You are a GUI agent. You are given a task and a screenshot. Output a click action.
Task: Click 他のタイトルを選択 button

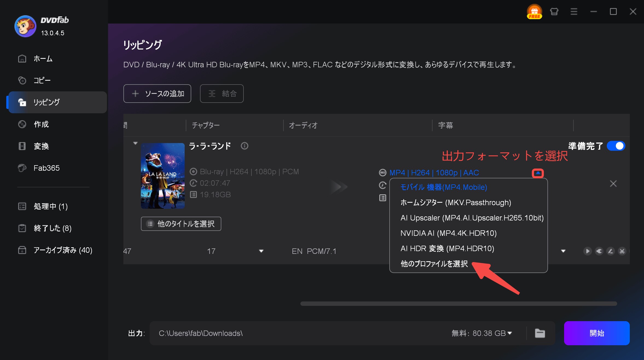(181, 224)
